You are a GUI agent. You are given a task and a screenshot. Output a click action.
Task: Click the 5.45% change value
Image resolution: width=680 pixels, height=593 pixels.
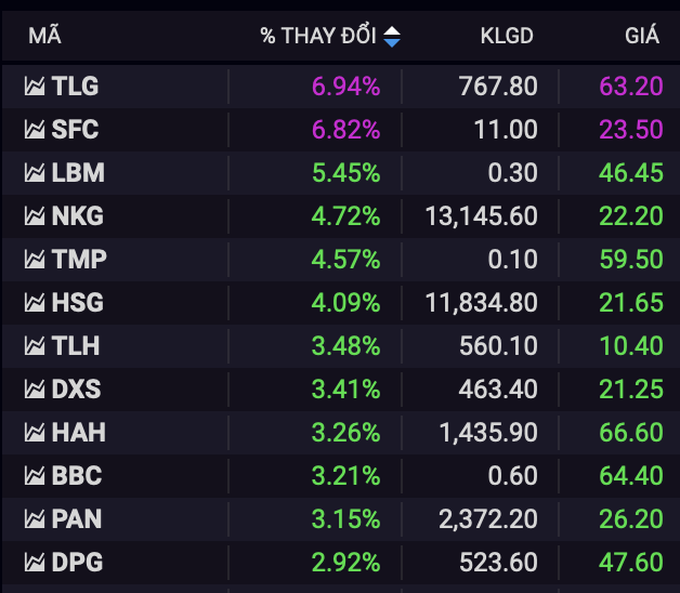coord(346,173)
